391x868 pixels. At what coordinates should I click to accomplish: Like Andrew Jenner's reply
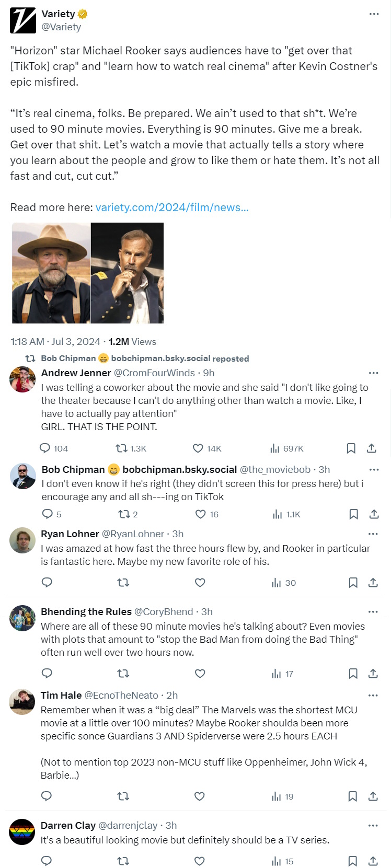pyautogui.click(x=198, y=448)
